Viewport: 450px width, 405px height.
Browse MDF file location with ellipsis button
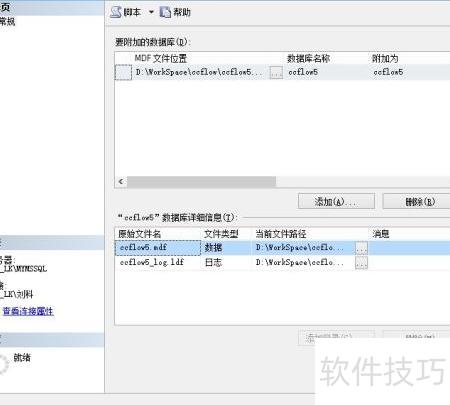[x=276, y=72]
